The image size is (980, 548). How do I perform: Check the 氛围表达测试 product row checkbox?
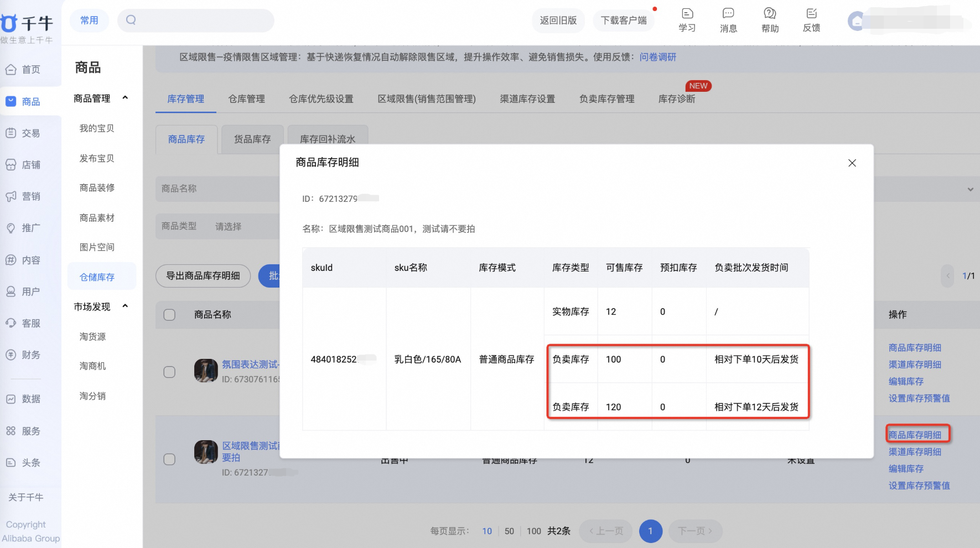tap(169, 372)
